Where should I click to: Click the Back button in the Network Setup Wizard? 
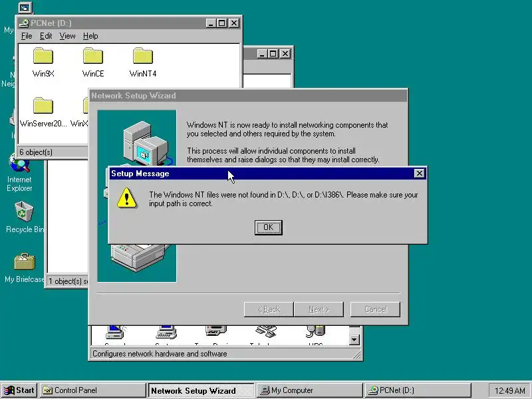[269, 309]
